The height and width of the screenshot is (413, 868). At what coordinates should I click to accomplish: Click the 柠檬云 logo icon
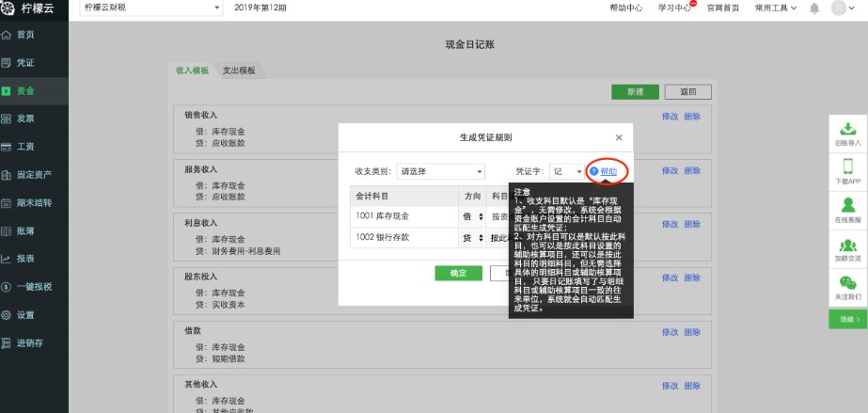pyautogui.click(x=8, y=8)
